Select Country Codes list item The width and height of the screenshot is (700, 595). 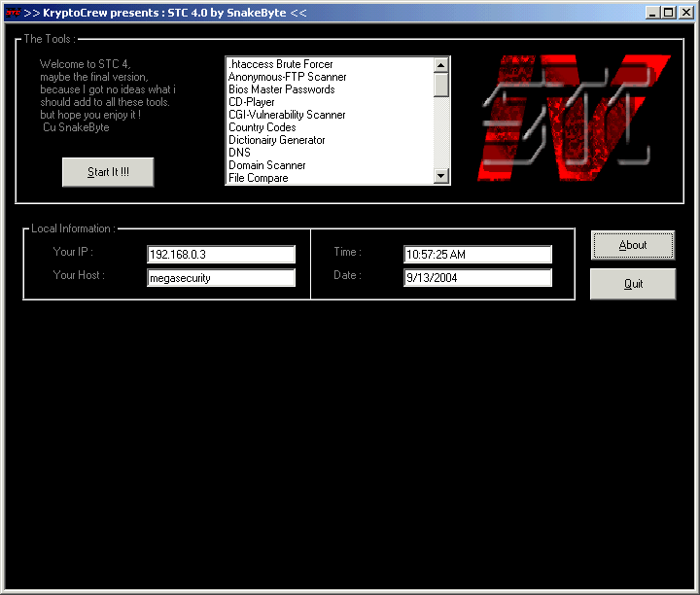coord(262,127)
